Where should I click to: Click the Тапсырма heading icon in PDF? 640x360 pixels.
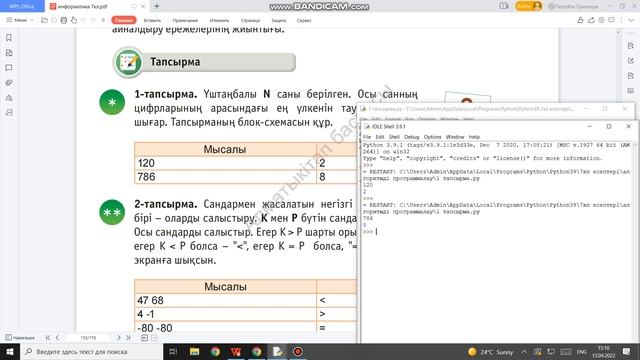(128, 62)
